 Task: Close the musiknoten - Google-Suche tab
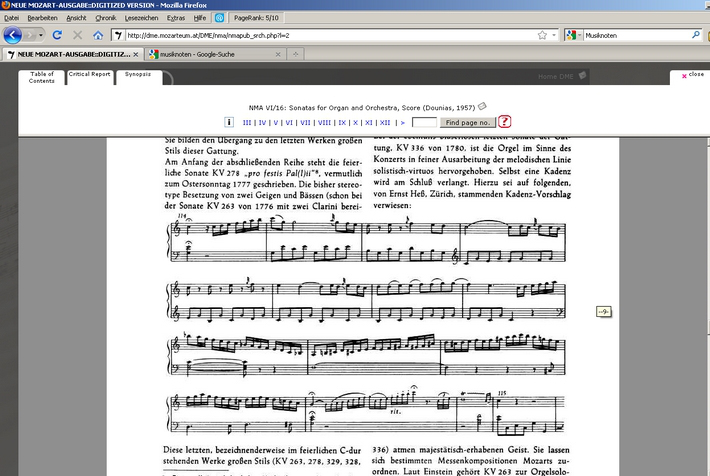coord(278,54)
